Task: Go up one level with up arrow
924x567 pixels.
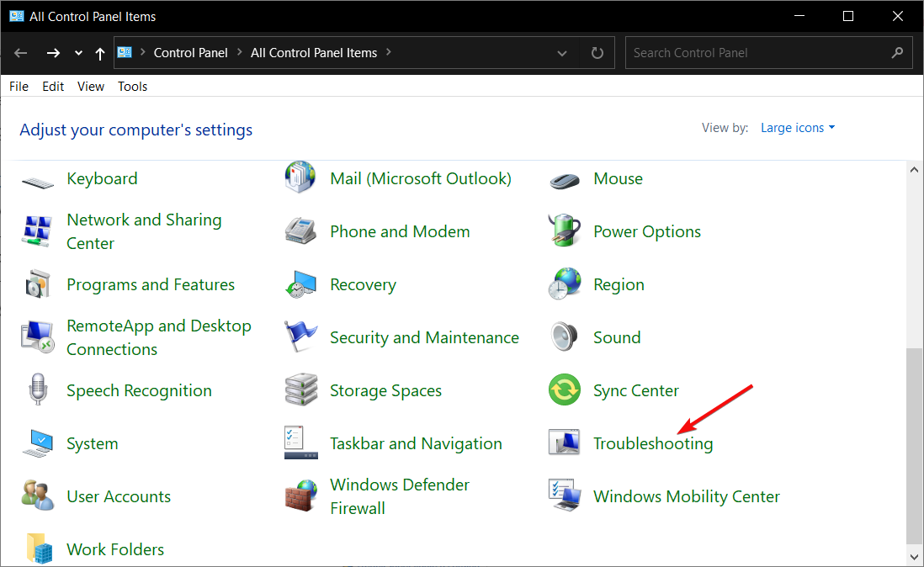Action: [99, 54]
